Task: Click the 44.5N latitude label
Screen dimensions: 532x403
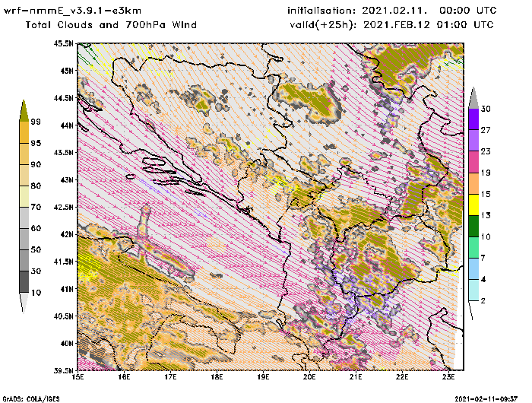Action: (63, 98)
